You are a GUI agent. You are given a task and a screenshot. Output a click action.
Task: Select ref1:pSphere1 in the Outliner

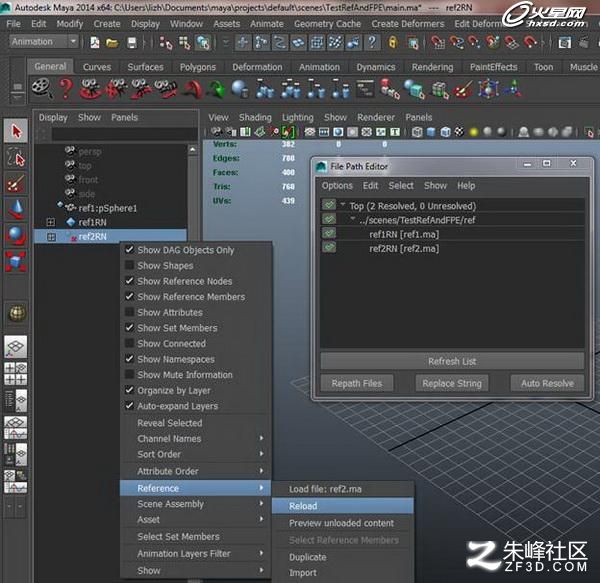[108, 208]
